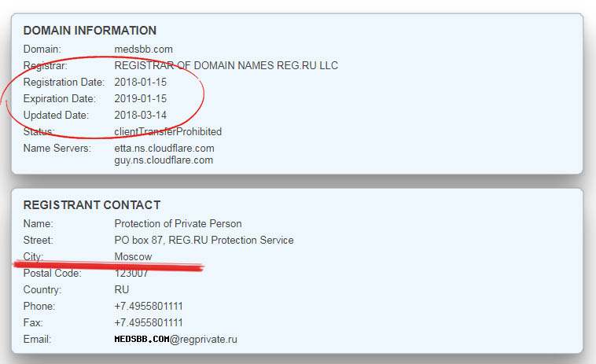The height and width of the screenshot is (364, 596).
Task: Click the Name Servers label
Action: pos(57,148)
